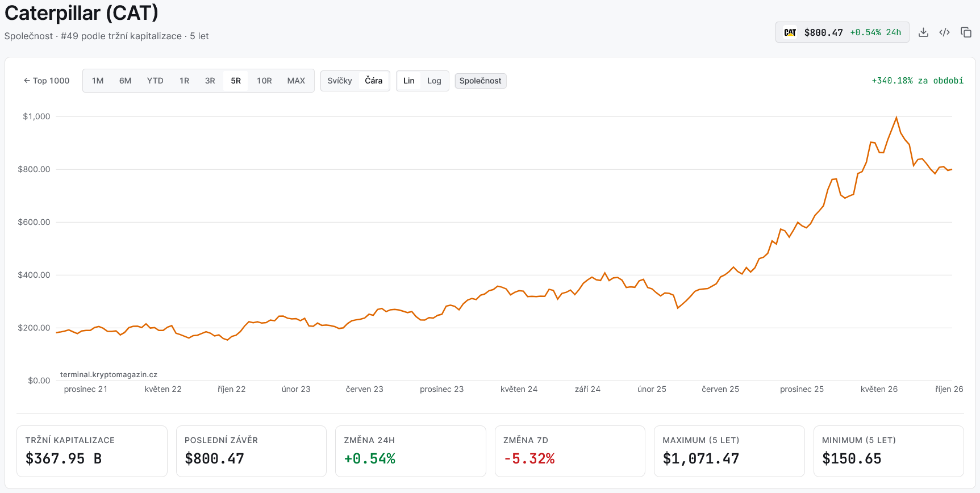Click the $400.00 y-axis label

(x=34, y=275)
